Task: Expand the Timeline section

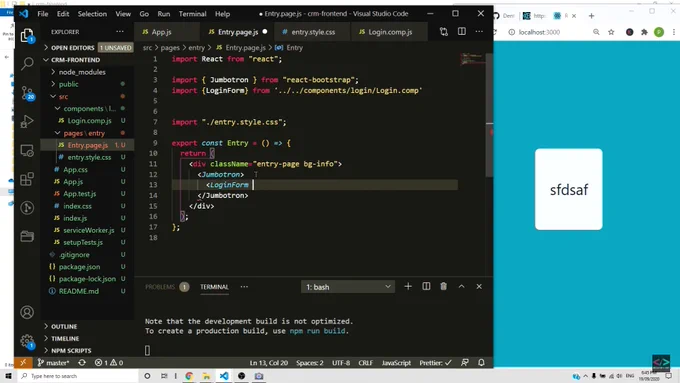Action: click(x=65, y=339)
